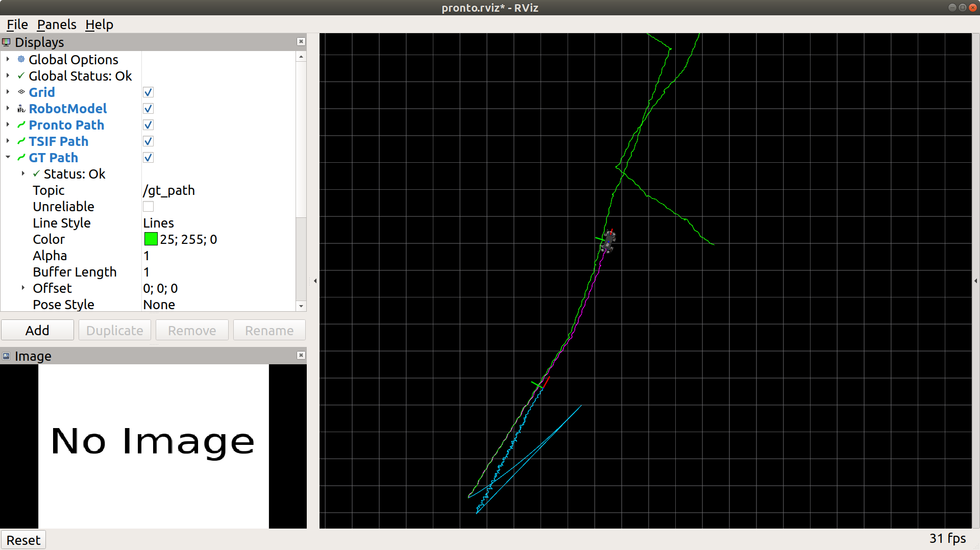Expand the Global Status tree item
This screenshot has width=980, height=550.
(x=8, y=76)
